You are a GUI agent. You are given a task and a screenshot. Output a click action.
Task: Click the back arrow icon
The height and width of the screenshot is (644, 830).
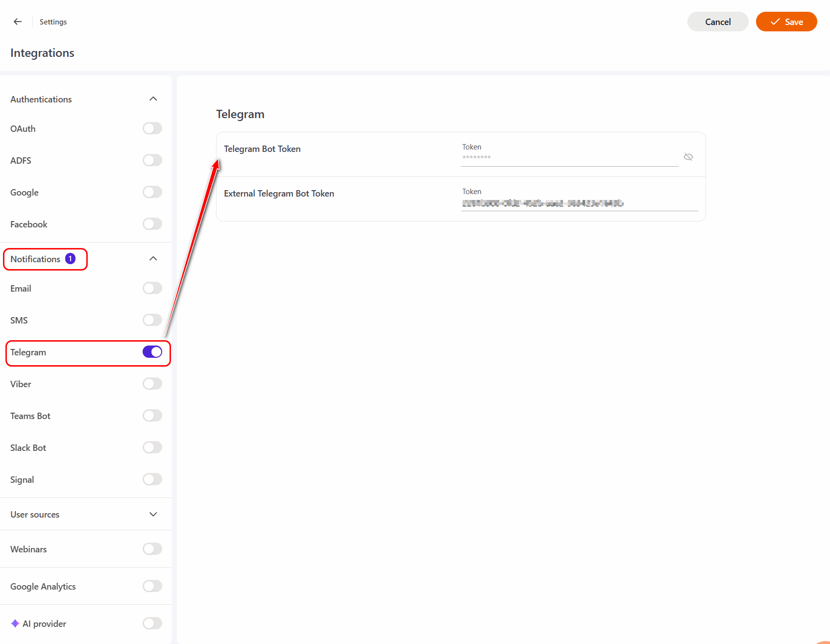point(18,22)
